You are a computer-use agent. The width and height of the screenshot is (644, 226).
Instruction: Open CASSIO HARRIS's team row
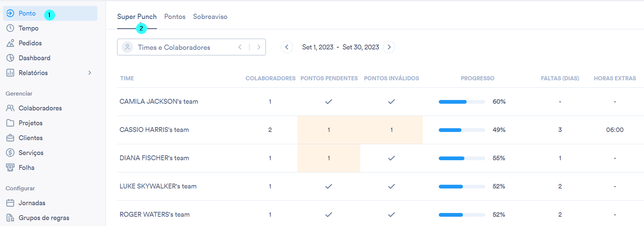click(154, 130)
